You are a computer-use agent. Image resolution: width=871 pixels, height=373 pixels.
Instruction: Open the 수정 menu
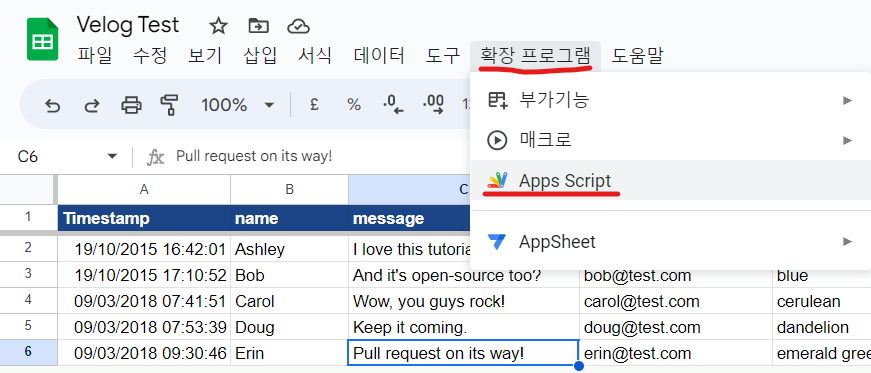[149, 56]
